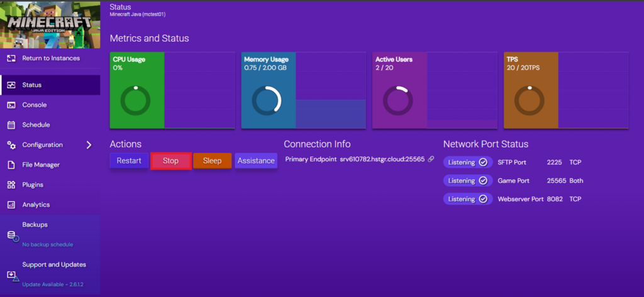Click endpoint srv610782.hstgr.cloud:25565 text

[382, 159]
